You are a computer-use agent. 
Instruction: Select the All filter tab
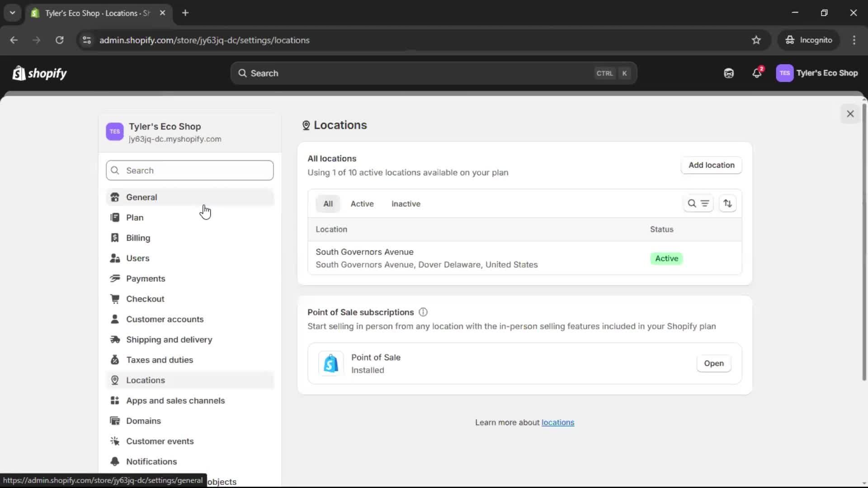pyautogui.click(x=327, y=204)
